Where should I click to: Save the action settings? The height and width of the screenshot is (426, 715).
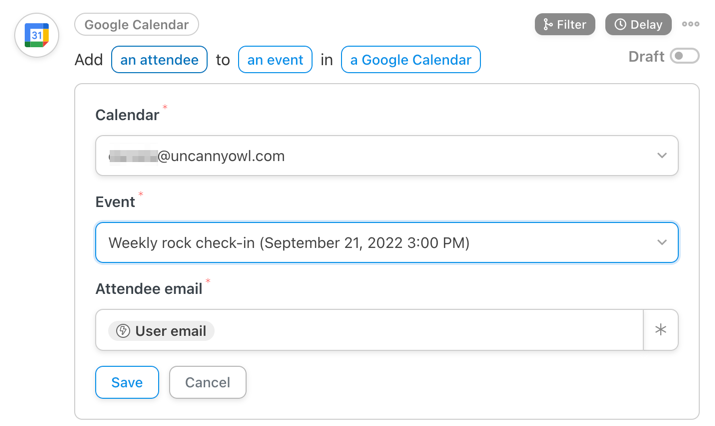(x=127, y=382)
